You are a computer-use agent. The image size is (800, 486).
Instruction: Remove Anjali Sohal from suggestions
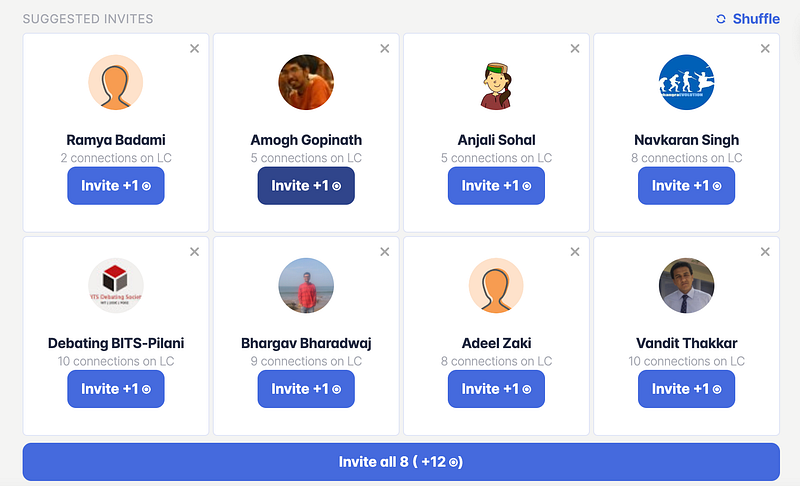(575, 48)
